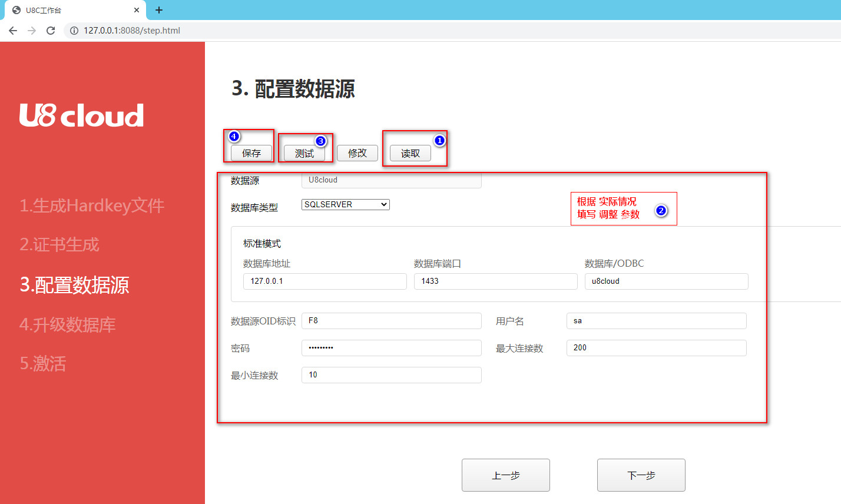Go to step 2.证书生成
This screenshot has height=504, width=841.
(59, 244)
